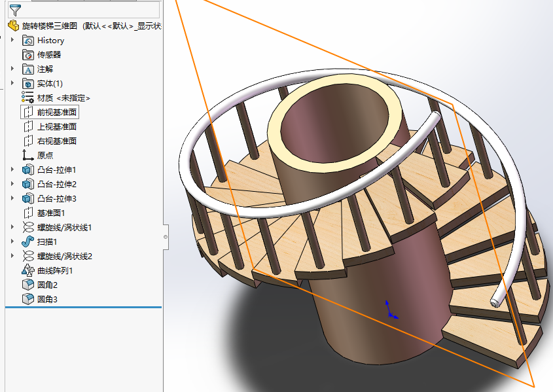
Task: Click the 材质 material icon
Action: pos(28,98)
